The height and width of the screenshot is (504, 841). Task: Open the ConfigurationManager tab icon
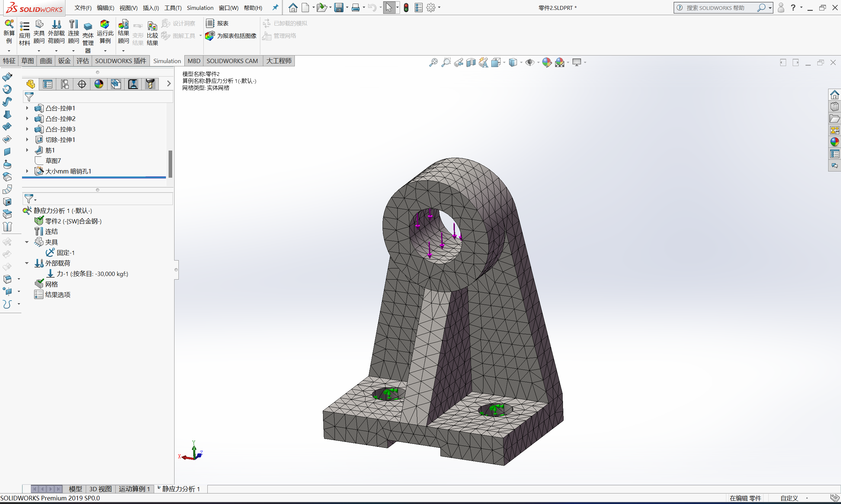pos(64,84)
